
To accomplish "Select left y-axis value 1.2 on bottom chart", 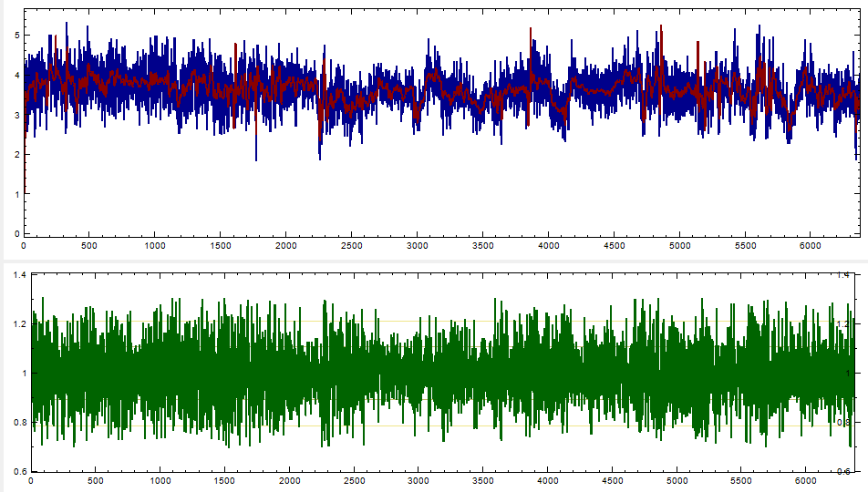I will [20, 324].
